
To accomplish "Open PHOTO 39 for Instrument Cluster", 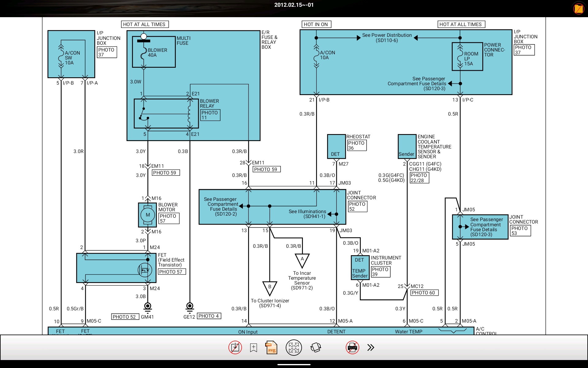I will point(380,272).
